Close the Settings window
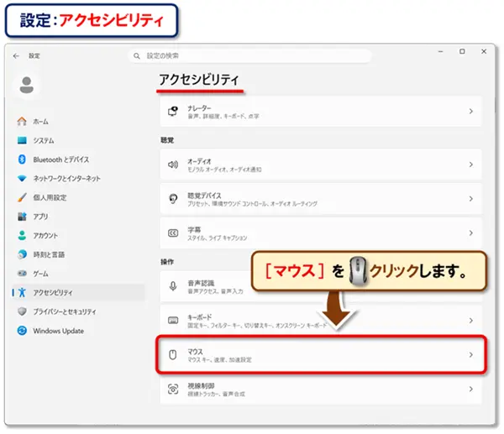 (x=484, y=51)
